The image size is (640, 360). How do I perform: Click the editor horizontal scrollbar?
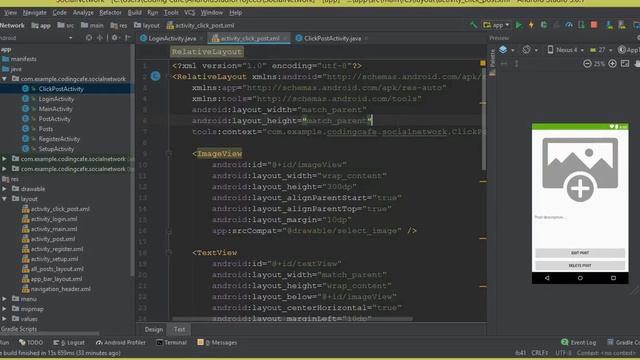pyautogui.click(x=292, y=319)
